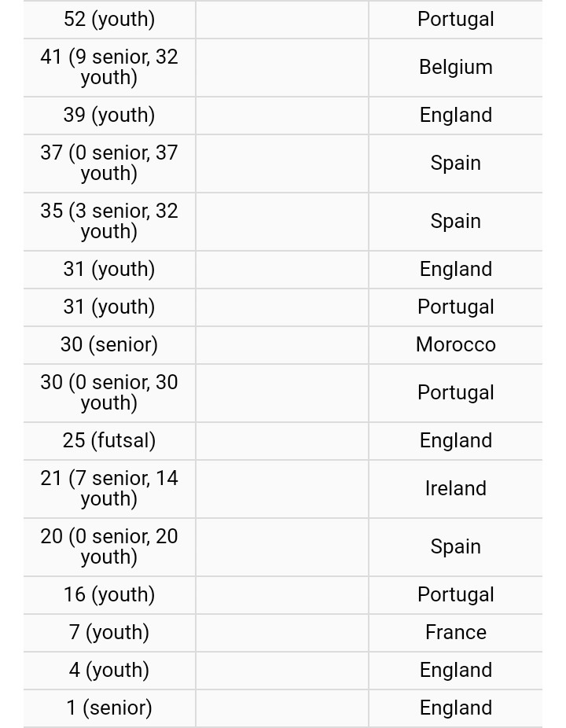Click the "21 (7 senior, 14 youth)" cell
The height and width of the screenshot is (728, 566).
[109, 488]
